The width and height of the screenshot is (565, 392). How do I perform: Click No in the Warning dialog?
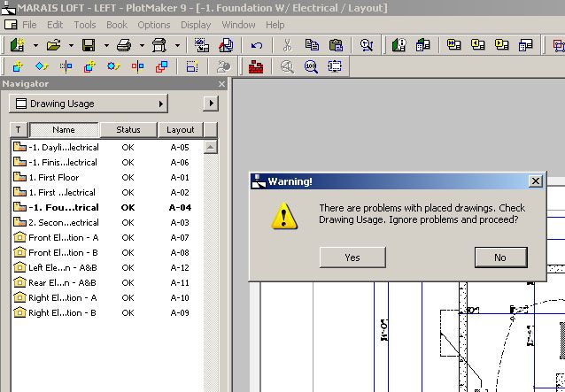point(500,257)
